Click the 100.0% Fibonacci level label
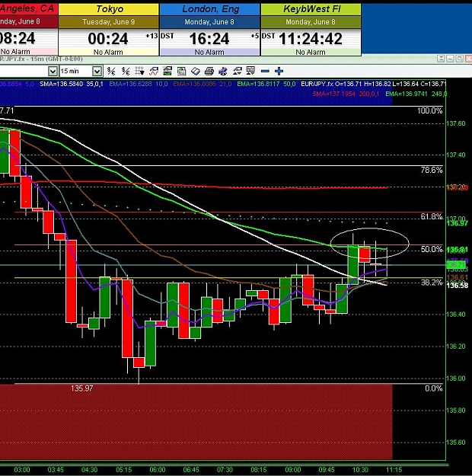This screenshot has height=476, width=472. coord(430,110)
